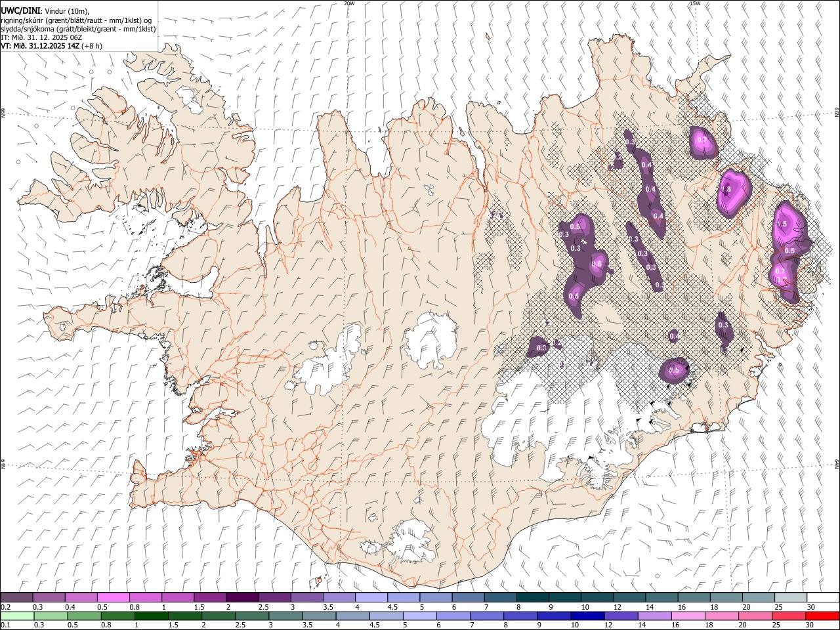Pick the crimson rain swatch labeled 25

[789, 616]
